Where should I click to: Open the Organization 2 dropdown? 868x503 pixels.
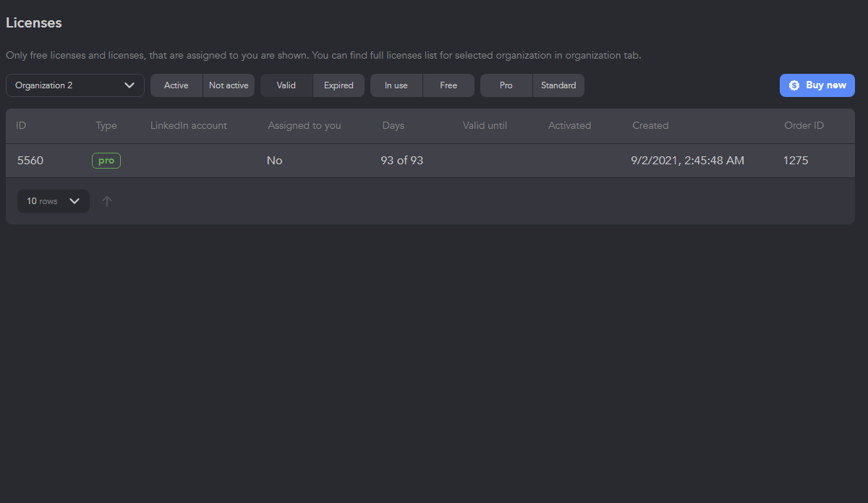pyautogui.click(x=75, y=85)
